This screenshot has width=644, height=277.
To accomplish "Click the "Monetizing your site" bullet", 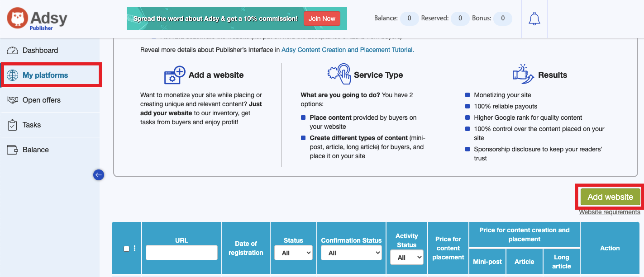I will click(x=502, y=95).
